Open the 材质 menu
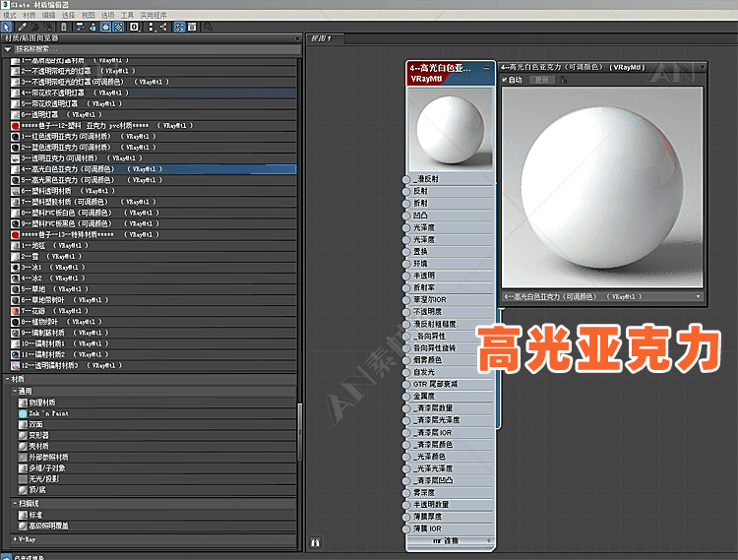Screen dimensions: 738x560 27,16
